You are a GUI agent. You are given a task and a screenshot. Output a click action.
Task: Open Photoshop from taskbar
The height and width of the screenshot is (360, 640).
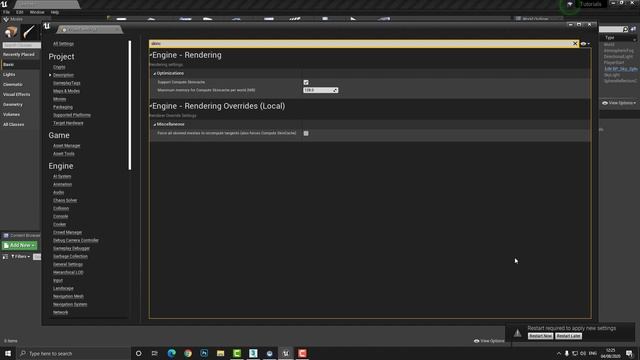coord(204,353)
